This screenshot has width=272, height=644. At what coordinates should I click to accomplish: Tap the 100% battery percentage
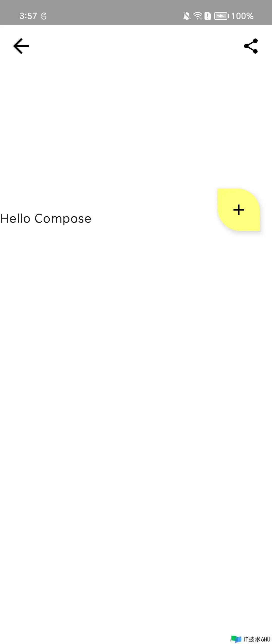pyautogui.click(x=242, y=16)
